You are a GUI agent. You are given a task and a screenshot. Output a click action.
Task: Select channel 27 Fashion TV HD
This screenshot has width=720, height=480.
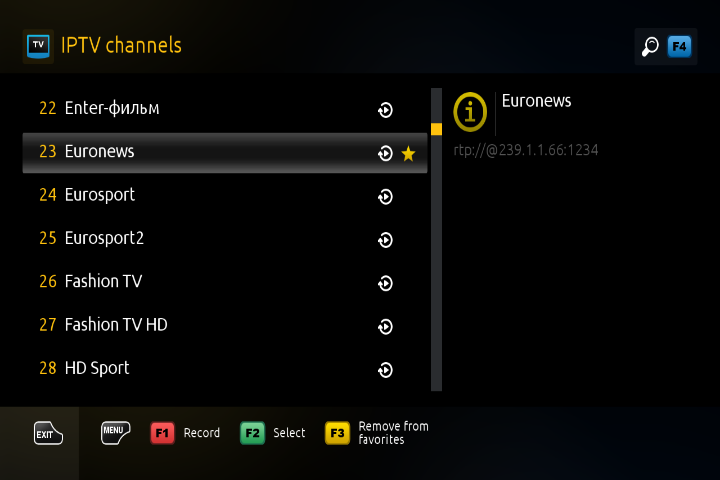pyautogui.click(x=225, y=326)
